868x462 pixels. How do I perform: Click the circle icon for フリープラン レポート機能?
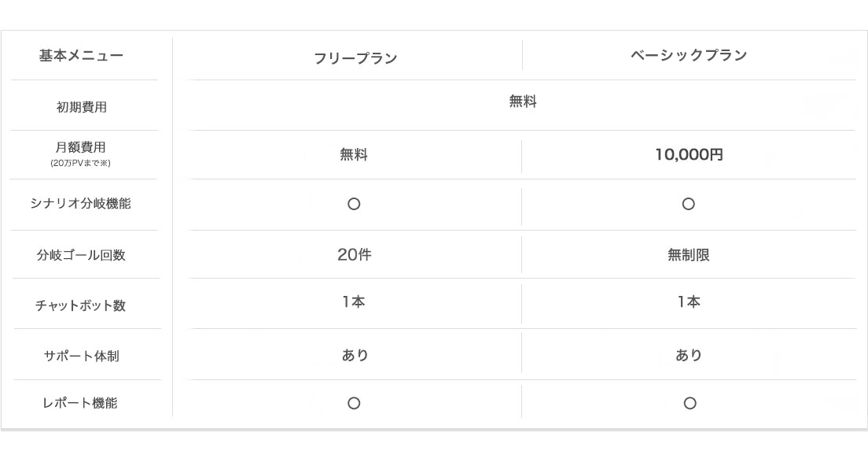354,403
